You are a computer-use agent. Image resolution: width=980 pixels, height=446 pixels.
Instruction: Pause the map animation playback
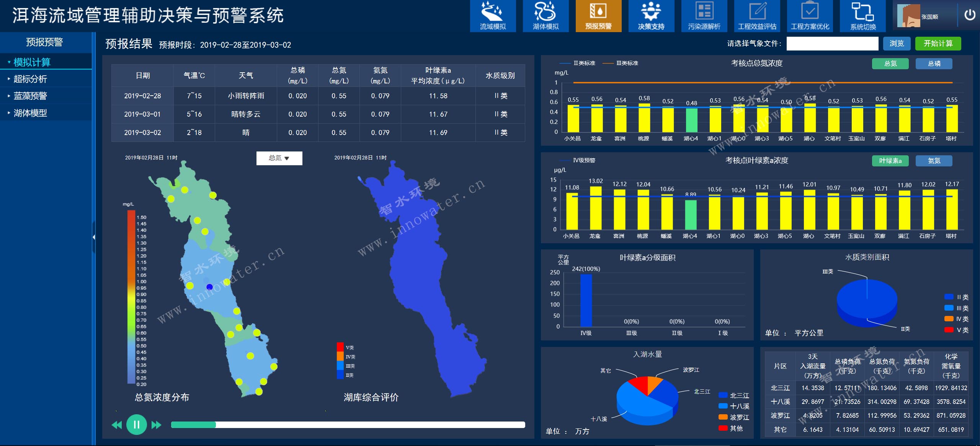[x=136, y=425]
